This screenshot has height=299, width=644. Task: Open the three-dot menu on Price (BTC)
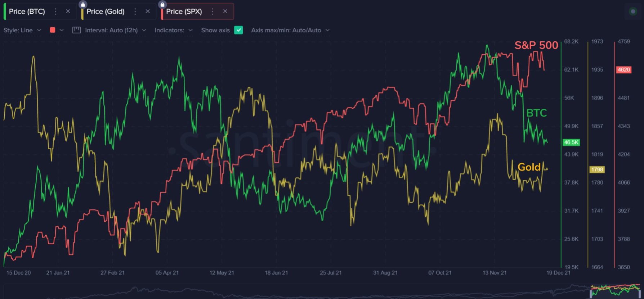55,12
